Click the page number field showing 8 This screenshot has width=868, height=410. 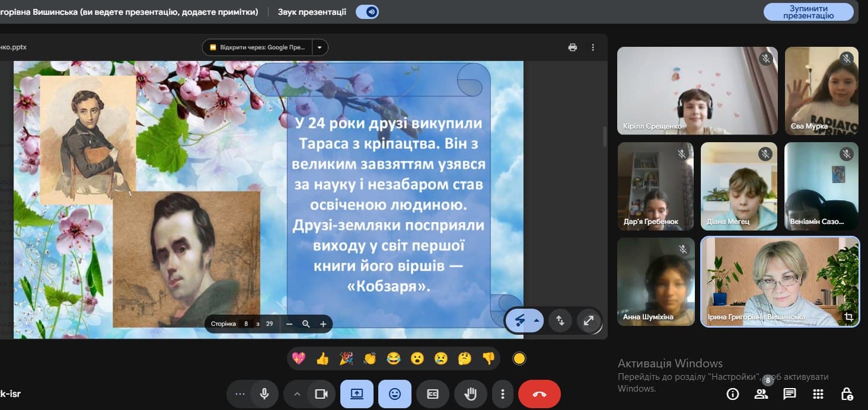245,324
